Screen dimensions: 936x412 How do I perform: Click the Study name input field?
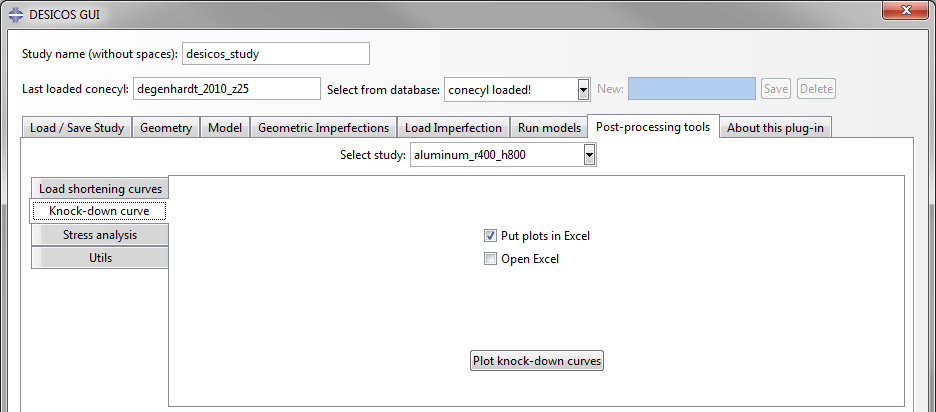click(276, 54)
